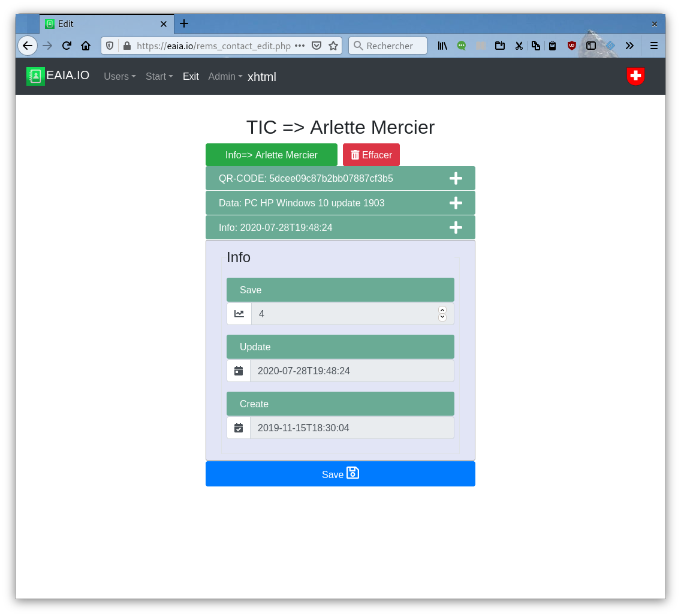Increase the Save count with the up arrow
The width and height of the screenshot is (681, 616).
(x=442, y=310)
